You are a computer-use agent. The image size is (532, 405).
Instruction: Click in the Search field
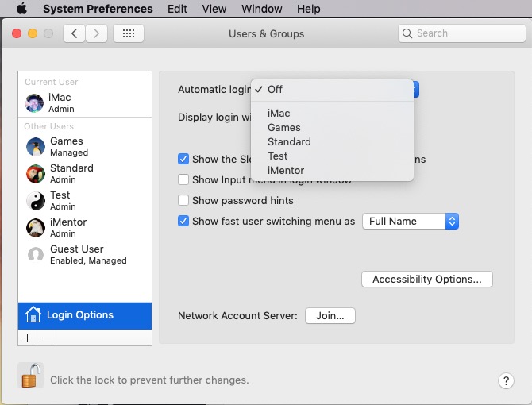(462, 33)
